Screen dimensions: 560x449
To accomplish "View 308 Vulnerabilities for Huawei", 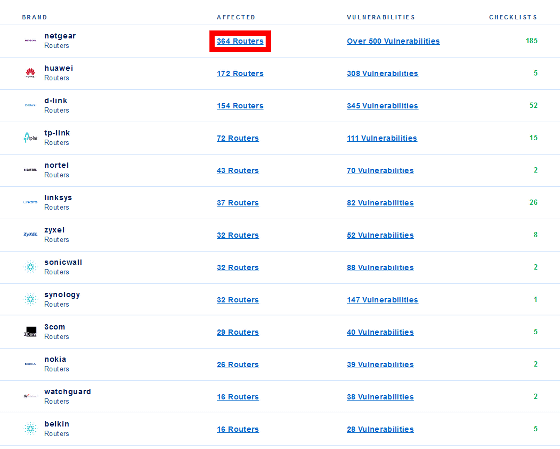I will tap(382, 74).
